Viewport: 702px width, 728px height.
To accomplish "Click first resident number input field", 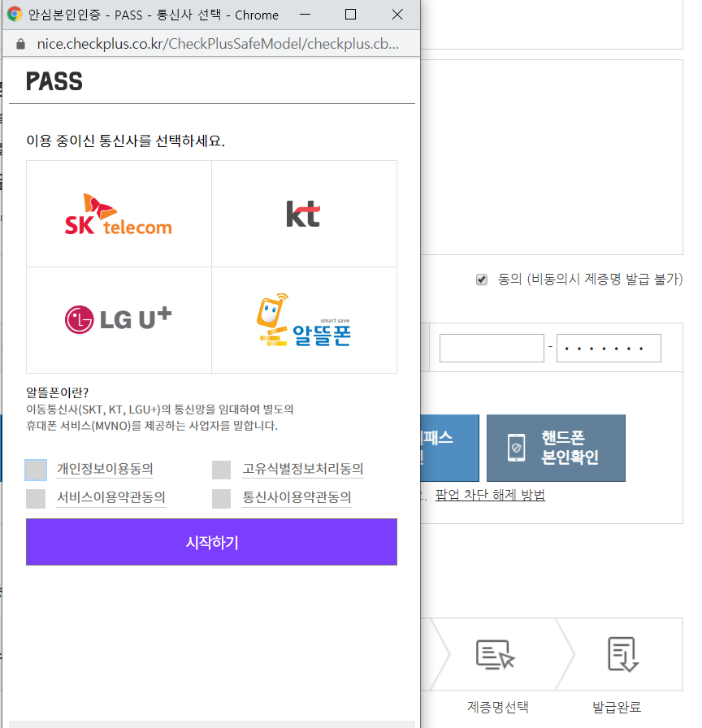I will [x=492, y=349].
